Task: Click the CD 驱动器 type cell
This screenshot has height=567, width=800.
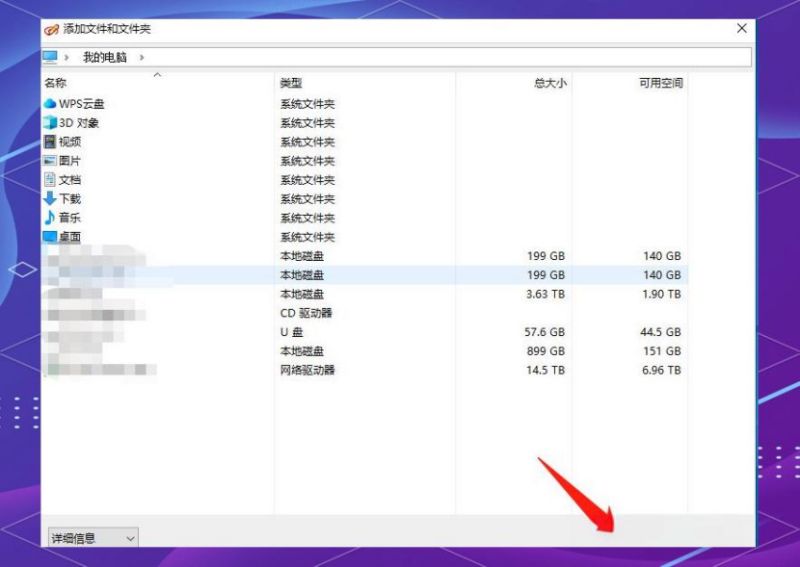Action: click(306, 313)
